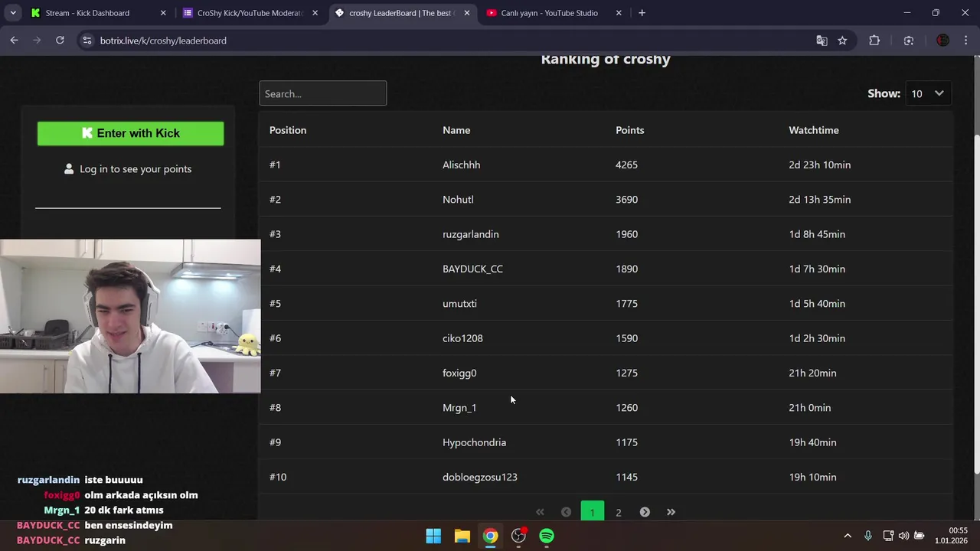Click the Chrome taskbar icon
This screenshot has width=980, height=551.
coord(490,536)
